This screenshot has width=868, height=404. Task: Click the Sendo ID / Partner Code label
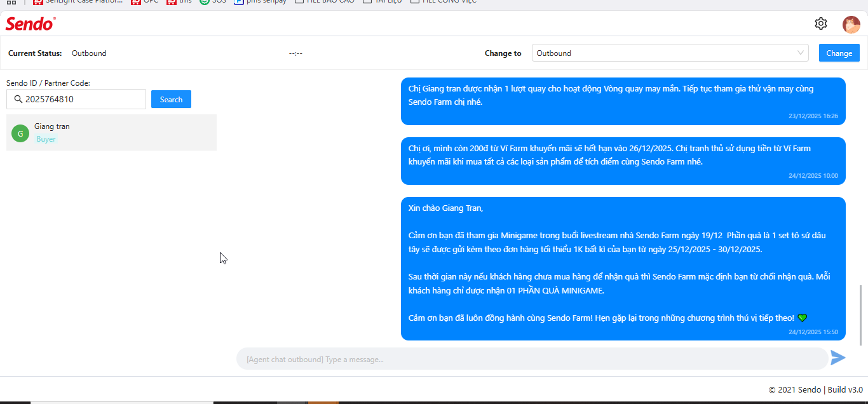point(48,83)
